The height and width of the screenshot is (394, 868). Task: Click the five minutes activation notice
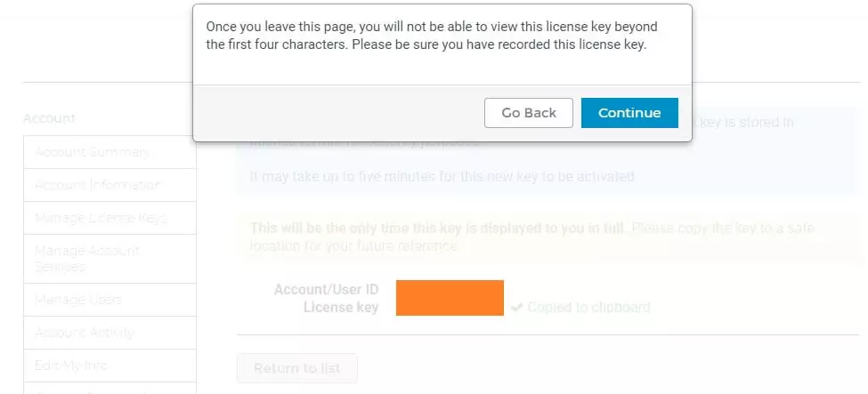[443, 176]
